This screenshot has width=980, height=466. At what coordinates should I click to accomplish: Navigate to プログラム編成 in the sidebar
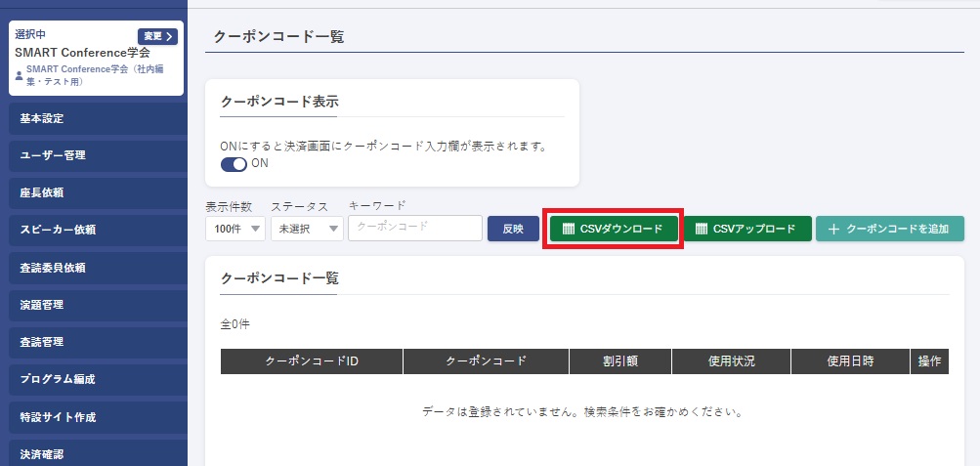click(94, 379)
